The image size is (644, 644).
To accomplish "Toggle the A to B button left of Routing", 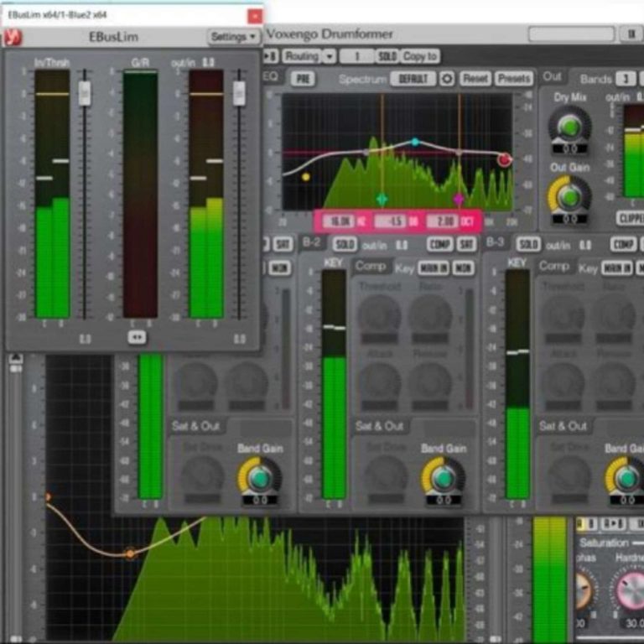I will [271, 56].
